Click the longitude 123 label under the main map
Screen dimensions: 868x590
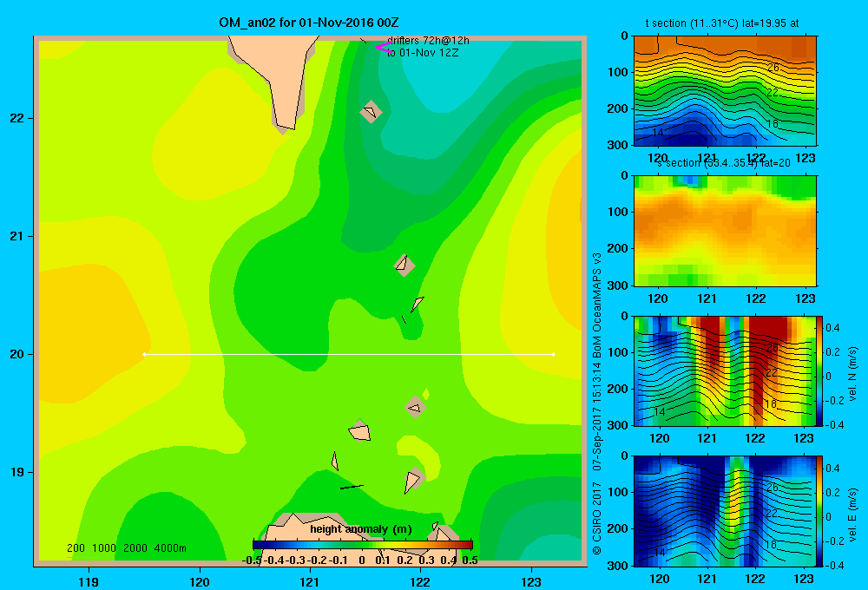(x=531, y=581)
